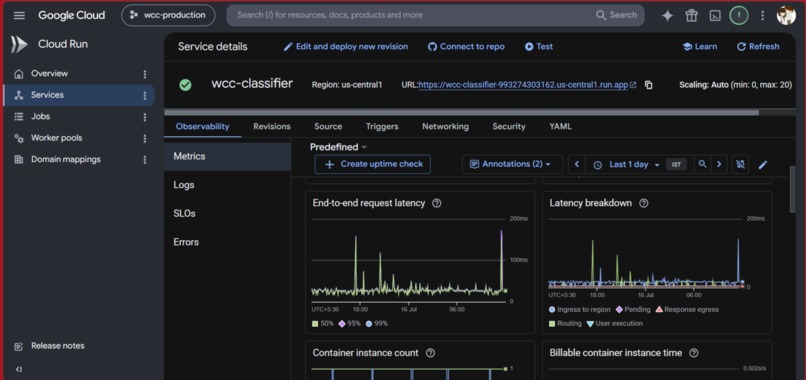Screen dimensions: 806x380
Task: Expand the Predefined dashboard dropdown
Action: click(x=338, y=147)
